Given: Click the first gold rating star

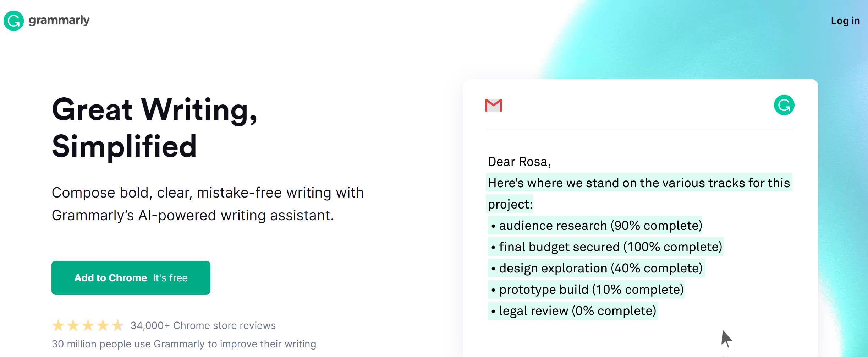Looking at the screenshot, I should pyautogui.click(x=58, y=325).
